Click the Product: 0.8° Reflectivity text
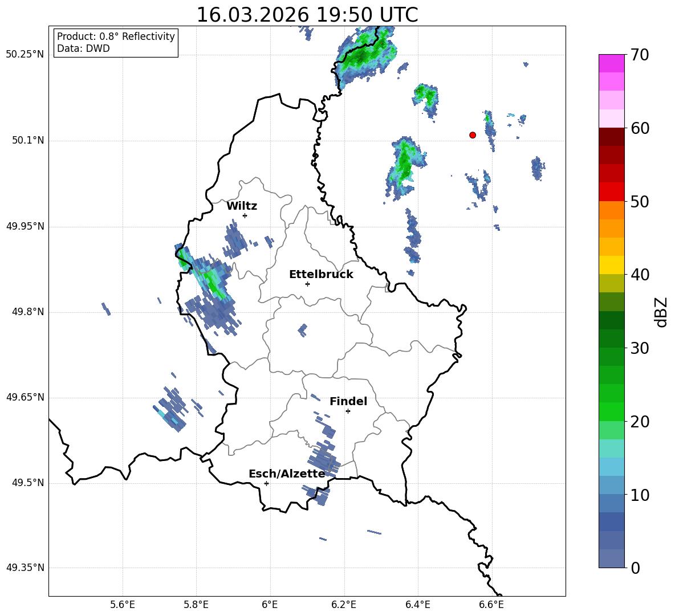The height and width of the screenshot is (616, 675). [116, 36]
